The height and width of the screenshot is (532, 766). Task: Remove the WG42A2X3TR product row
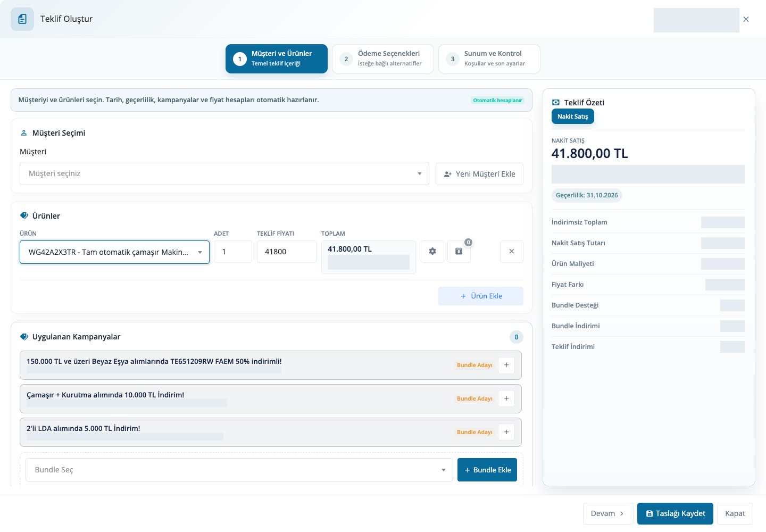pyautogui.click(x=512, y=252)
